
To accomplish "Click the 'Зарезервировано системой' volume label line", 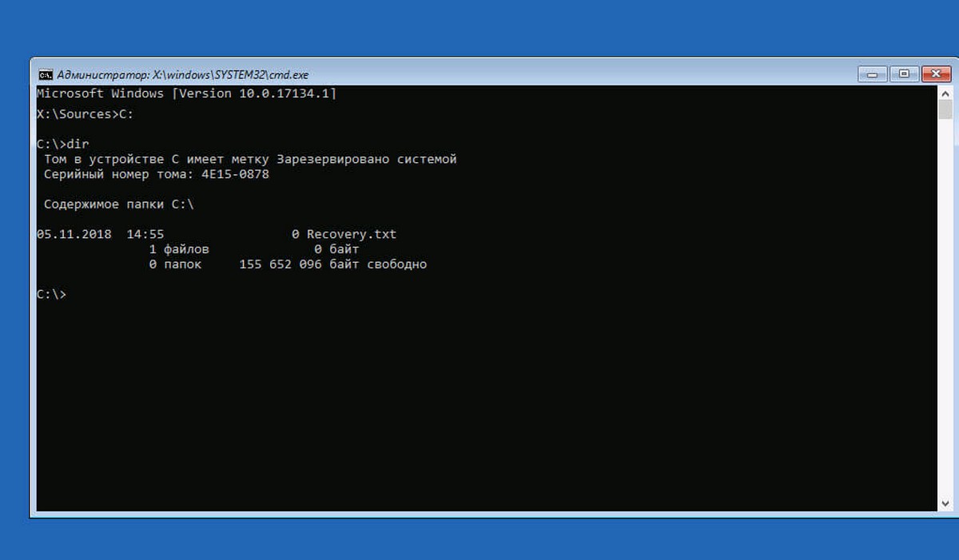I will (x=250, y=159).
